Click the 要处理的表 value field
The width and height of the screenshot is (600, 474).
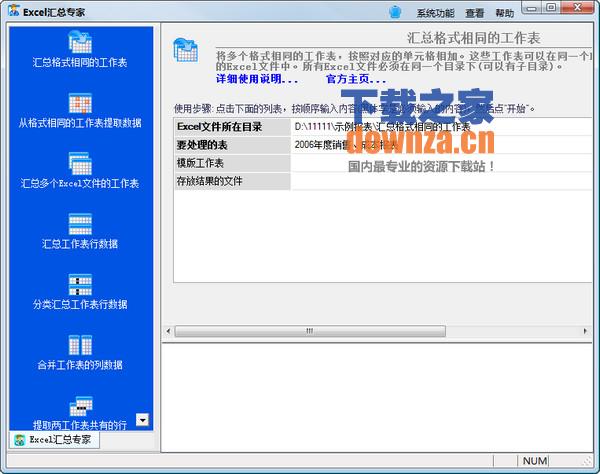point(441,145)
